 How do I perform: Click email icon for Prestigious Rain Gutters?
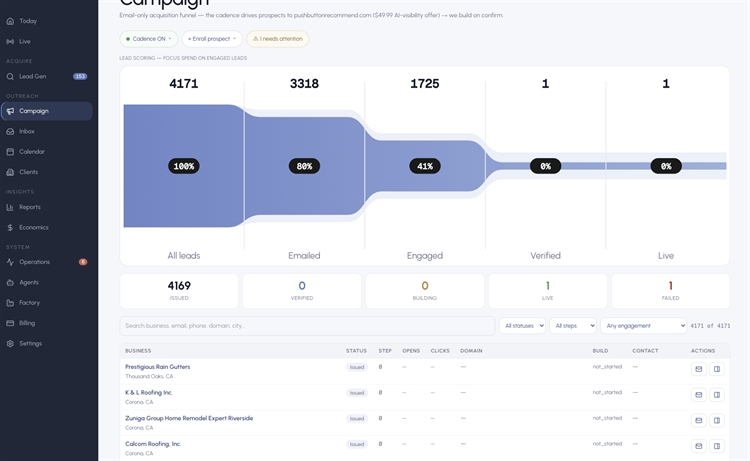click(698, 369)
